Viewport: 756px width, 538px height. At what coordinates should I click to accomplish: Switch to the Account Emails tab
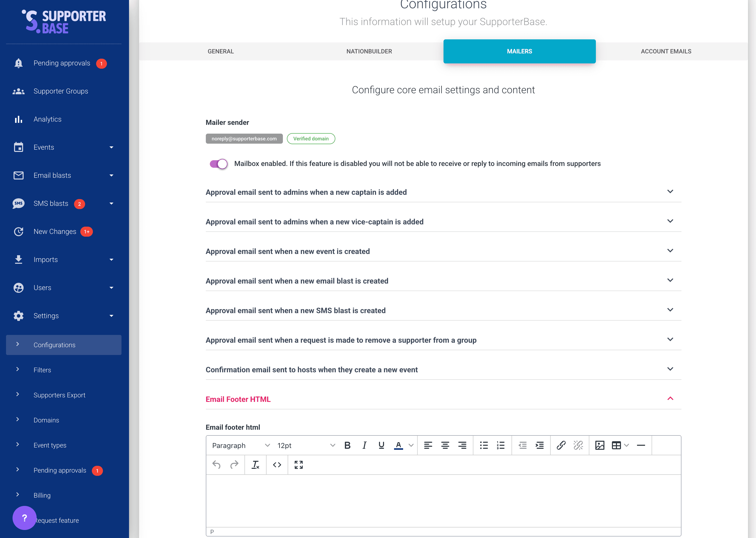(666, 51)
